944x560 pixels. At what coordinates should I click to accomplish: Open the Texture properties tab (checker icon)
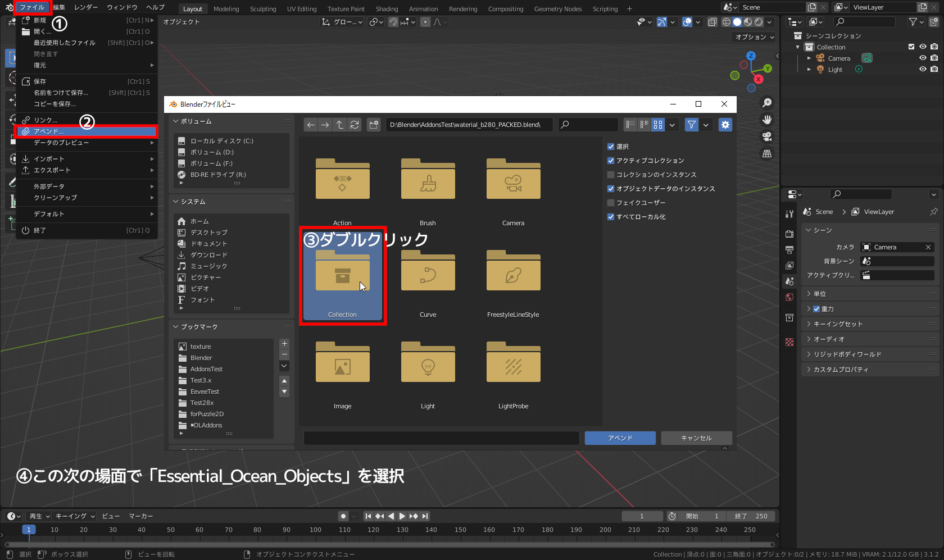click(x=789, y=342)
